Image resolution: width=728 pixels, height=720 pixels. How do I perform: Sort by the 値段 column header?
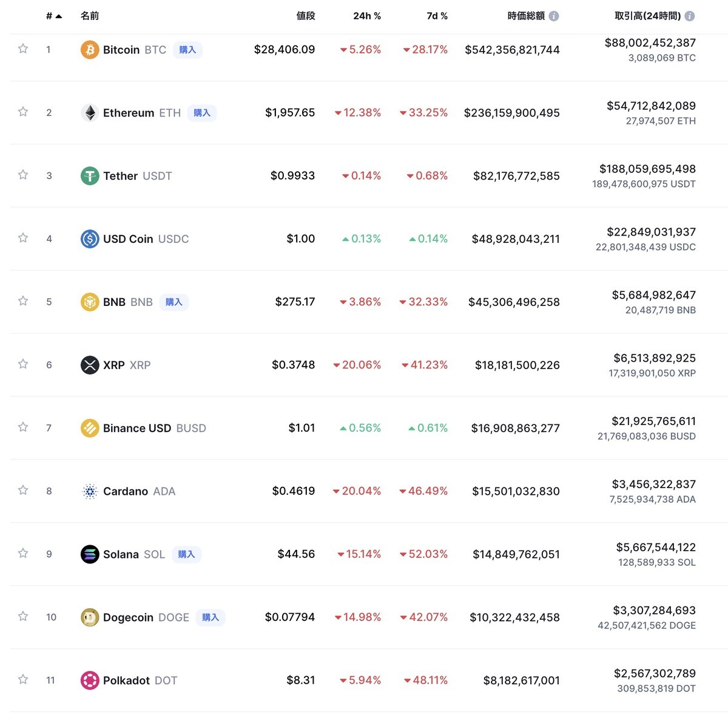coord(306,16)
